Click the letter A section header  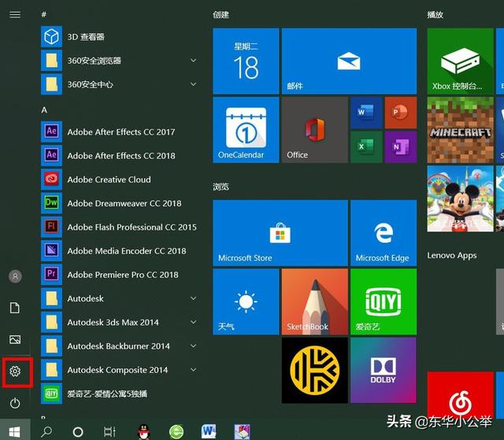click(x=45, y=109)
